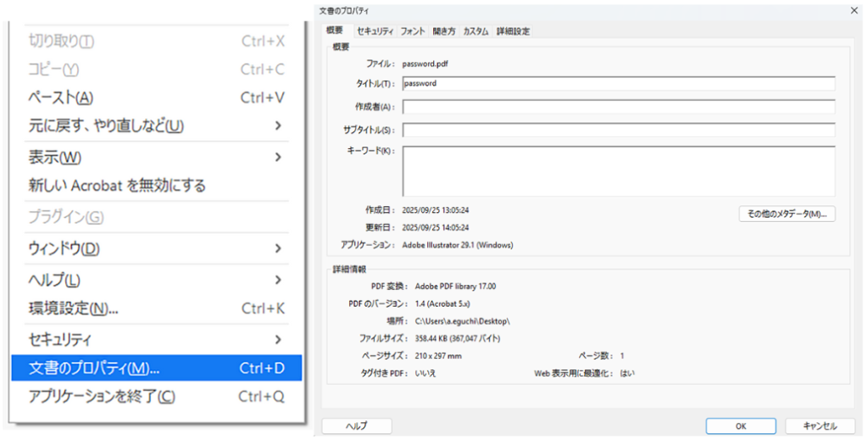Expand 元に戻す、やり直しなど submenu arrow

point(277,126)
